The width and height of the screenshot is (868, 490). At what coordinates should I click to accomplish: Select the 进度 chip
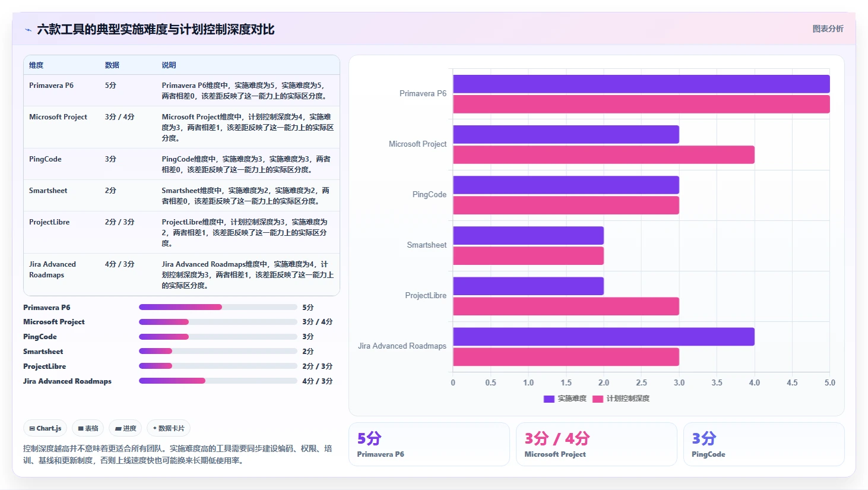tap(125, 428)
